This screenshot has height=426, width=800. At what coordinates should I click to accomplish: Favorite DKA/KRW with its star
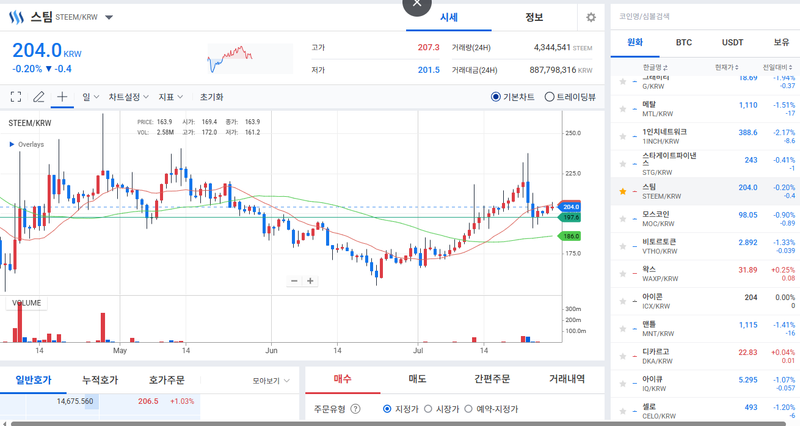pyautogui.click(x=622, y=357)
